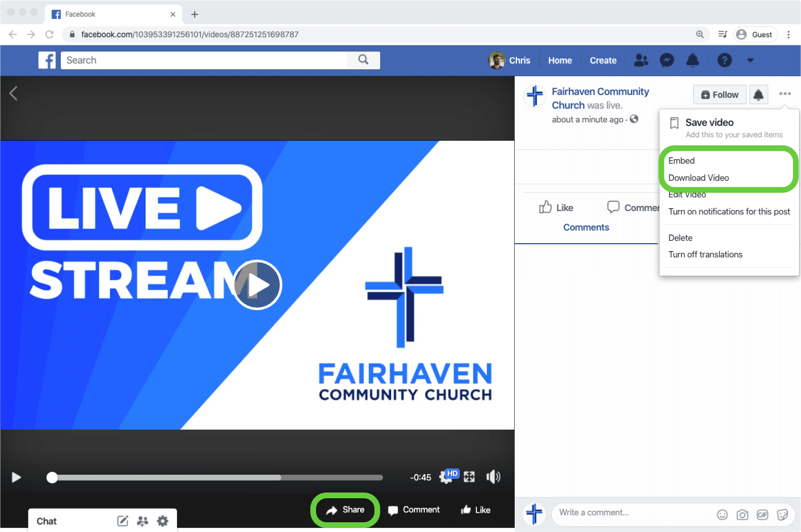Image resolution: width=801 pixels, height=532 pixels.
Task: Expand the account dropdown arrow in the header
Action: tap(750, 60)
